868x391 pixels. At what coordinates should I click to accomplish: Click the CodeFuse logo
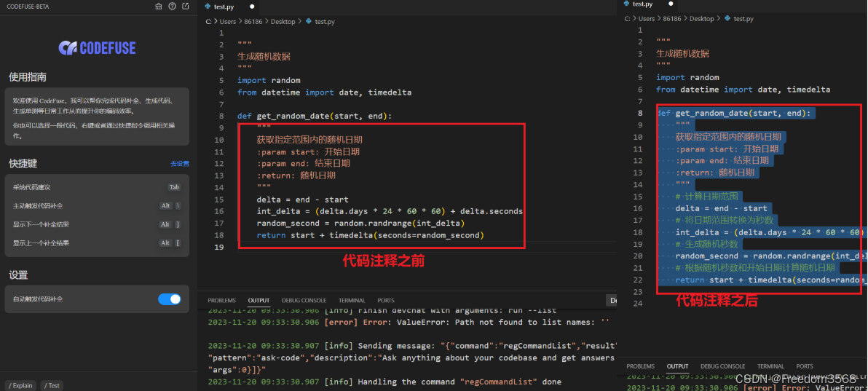click(97, 47)
